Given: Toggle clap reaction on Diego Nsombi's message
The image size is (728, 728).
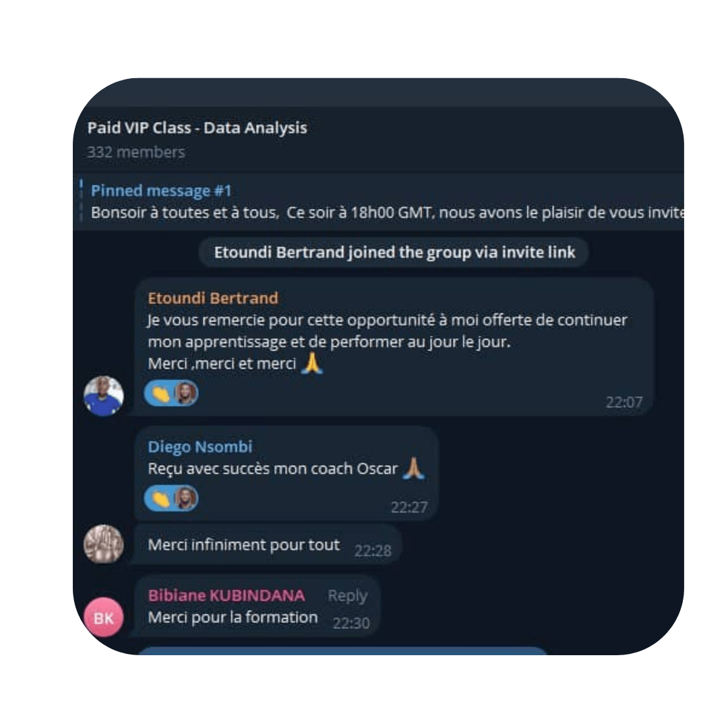Looking at the screenshot, I should [x=160, y=499].
